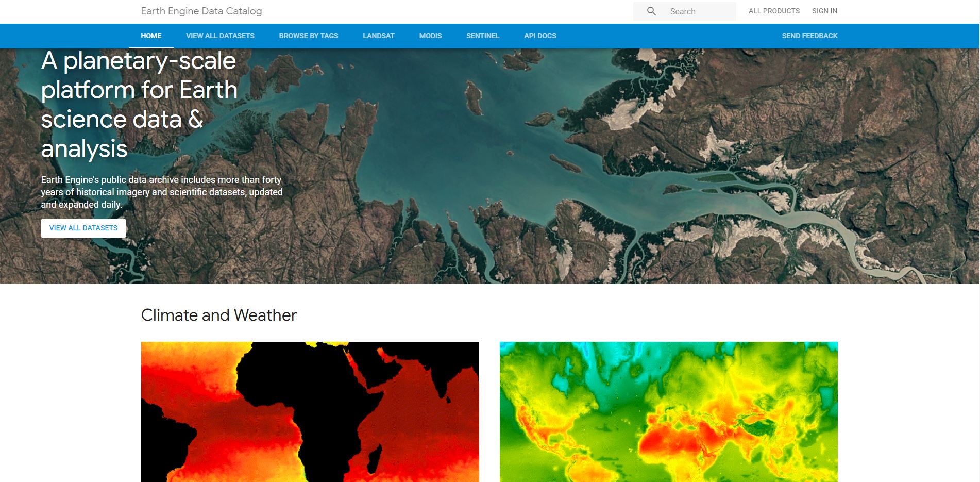
Task: Open ALL PRODUCTS link
Action: (774, 11)
